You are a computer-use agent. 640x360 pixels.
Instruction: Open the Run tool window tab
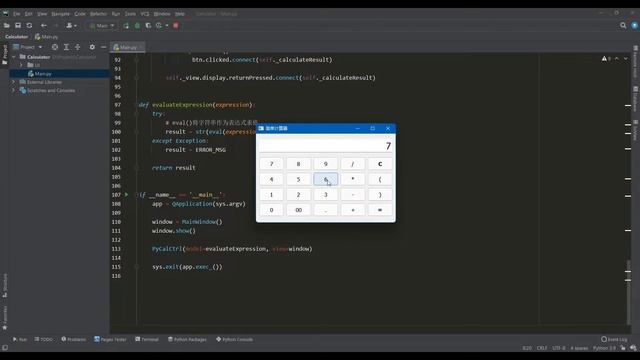20,340
